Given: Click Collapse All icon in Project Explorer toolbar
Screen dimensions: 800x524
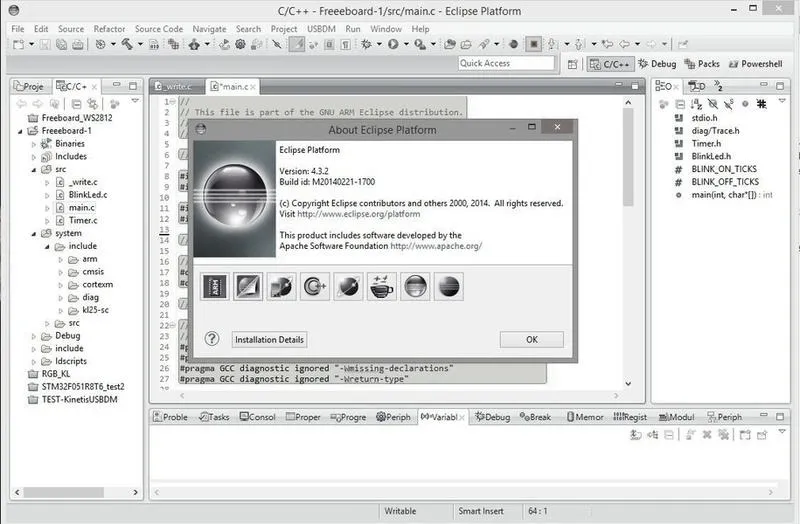Looking at the screenshot, I should pyautogui.click(x=76, y=104).
